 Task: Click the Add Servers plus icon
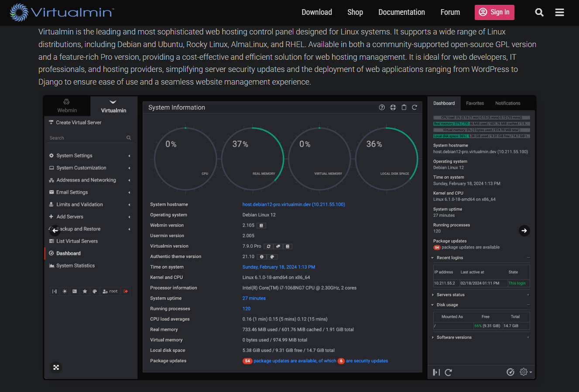(51, 217)
